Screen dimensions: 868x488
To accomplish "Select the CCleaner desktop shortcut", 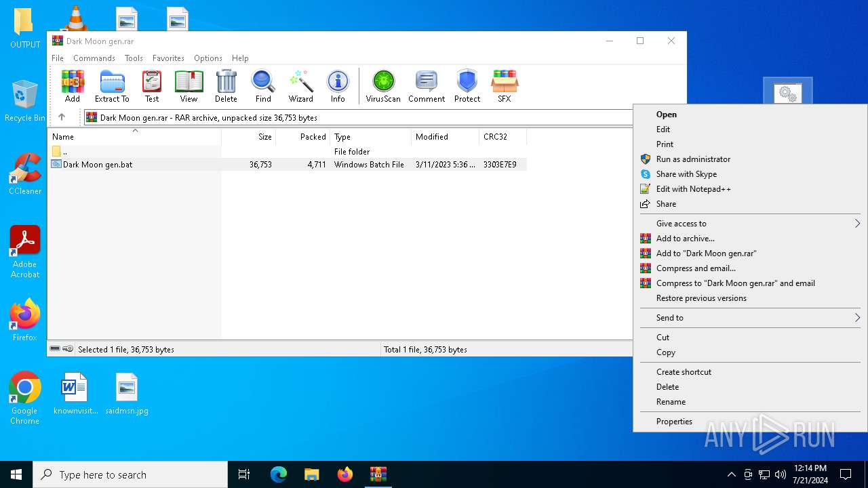I will click(25, 174).
